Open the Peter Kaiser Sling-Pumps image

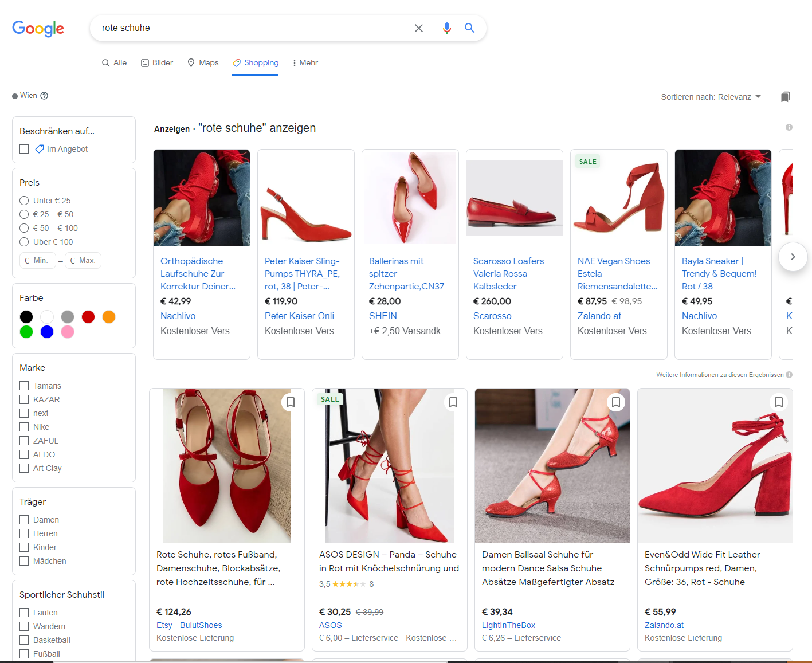[306, 198]
